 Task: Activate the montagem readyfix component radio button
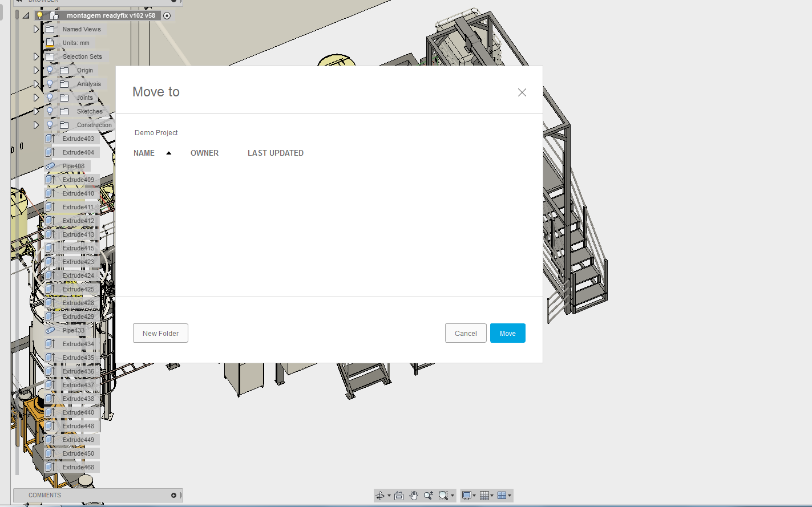click(167, 16)
